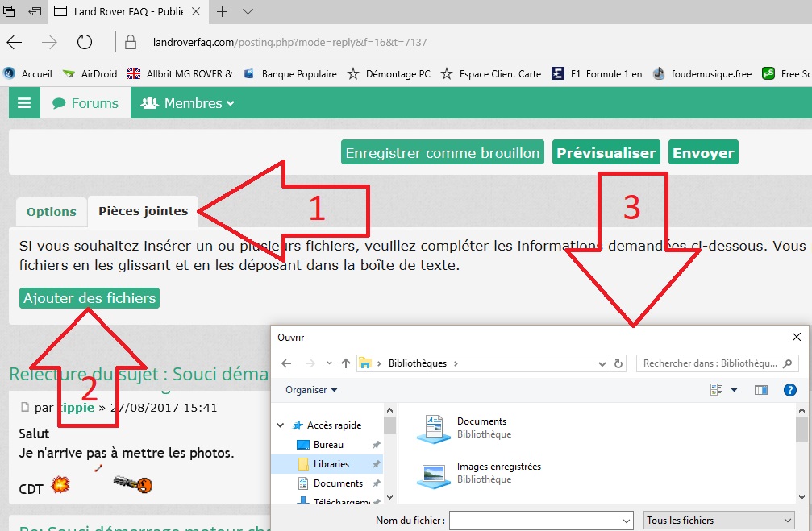Collapse the Accès rapide tree node
The width and height of the screenshot is (812, 531).
point(281,425)
